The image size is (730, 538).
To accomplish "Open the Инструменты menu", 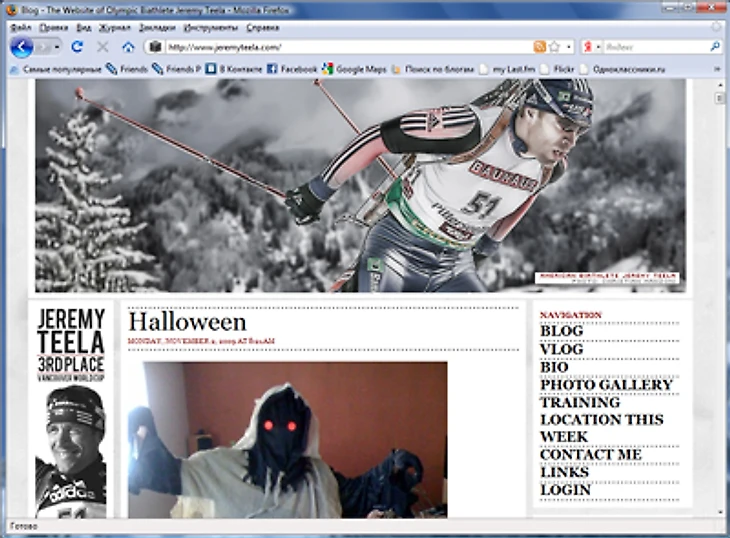I will pyautogui.click(x=208, y=28).
